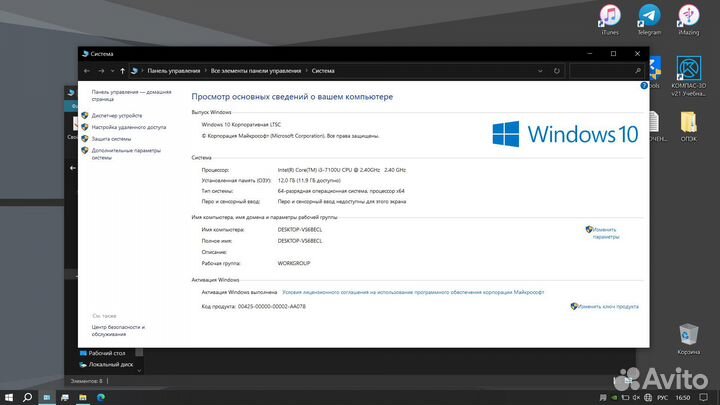The height and width of the screenshot is (405, 720).
Task: Open Microsoft license agreement terms link
Action: click(413, 292)
